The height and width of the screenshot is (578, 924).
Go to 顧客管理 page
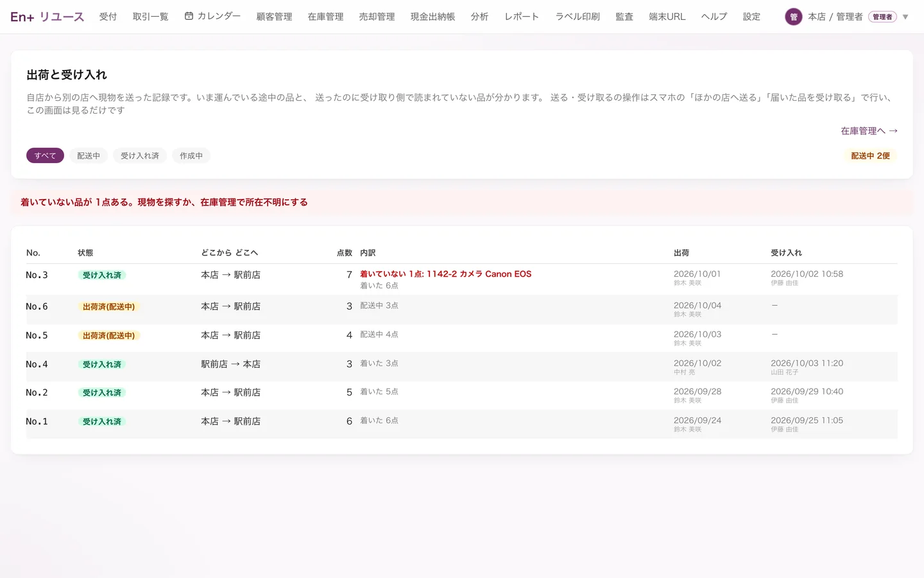point(274,17)
